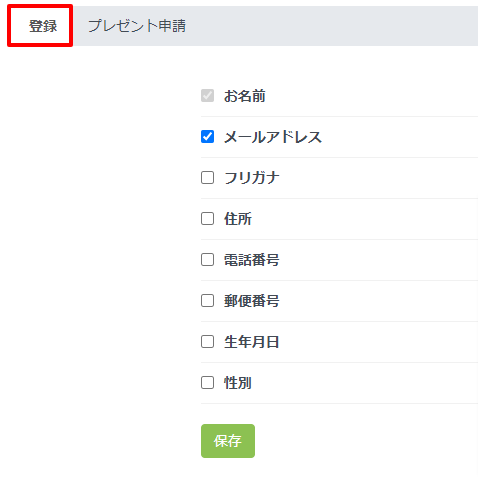Mark the 性別 checkbox
Viewport: 478px width, 494px height.
[207, 383]
